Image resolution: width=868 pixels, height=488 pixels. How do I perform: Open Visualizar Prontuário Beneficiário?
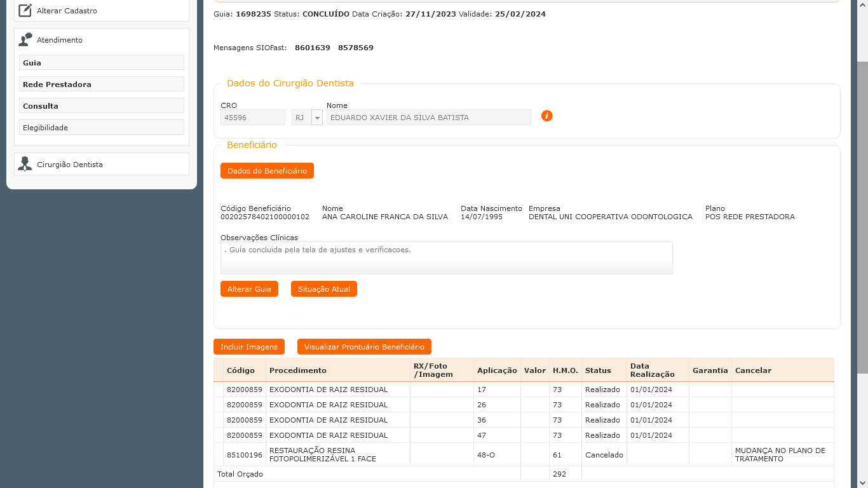(364, 347)
